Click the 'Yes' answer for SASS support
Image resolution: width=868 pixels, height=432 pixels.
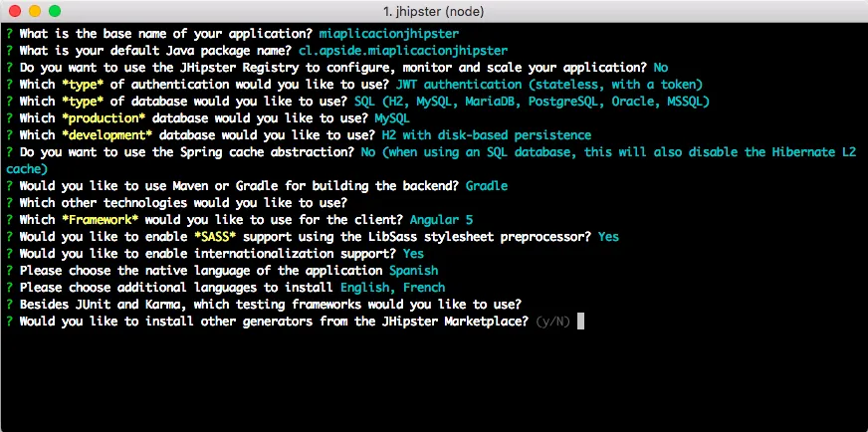pos(608,237)
